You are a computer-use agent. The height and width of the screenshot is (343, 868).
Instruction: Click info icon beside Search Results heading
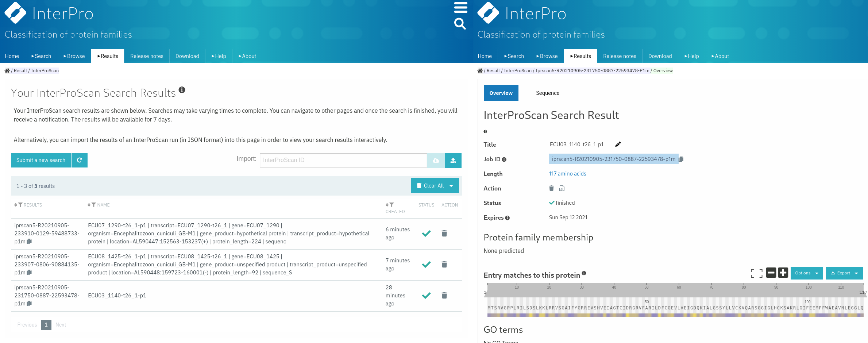coord(182,90)
